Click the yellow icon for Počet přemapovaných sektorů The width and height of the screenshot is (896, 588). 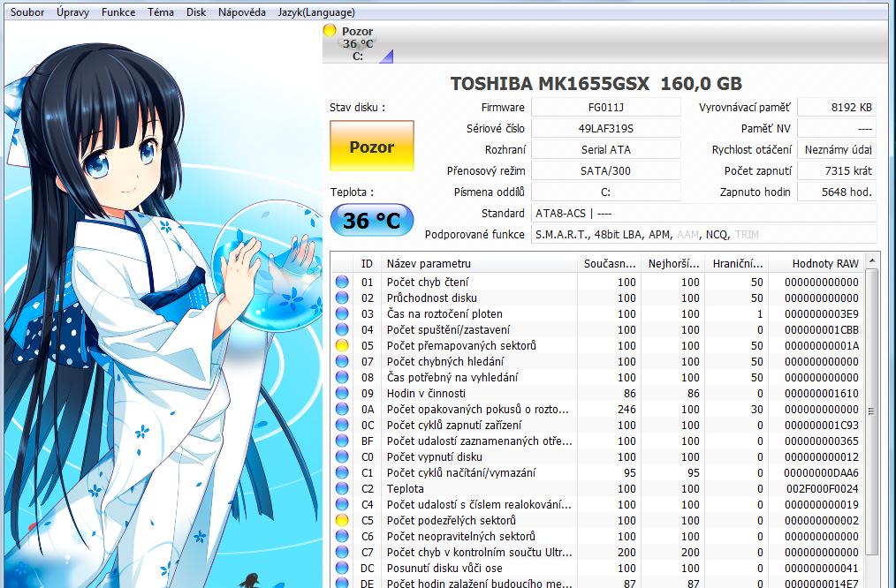(x=342, y=345)
